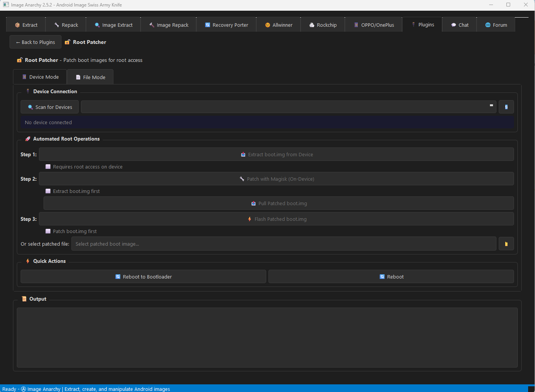Click inside the Output log area
This screenshot has height=392, width=535.
267,337
